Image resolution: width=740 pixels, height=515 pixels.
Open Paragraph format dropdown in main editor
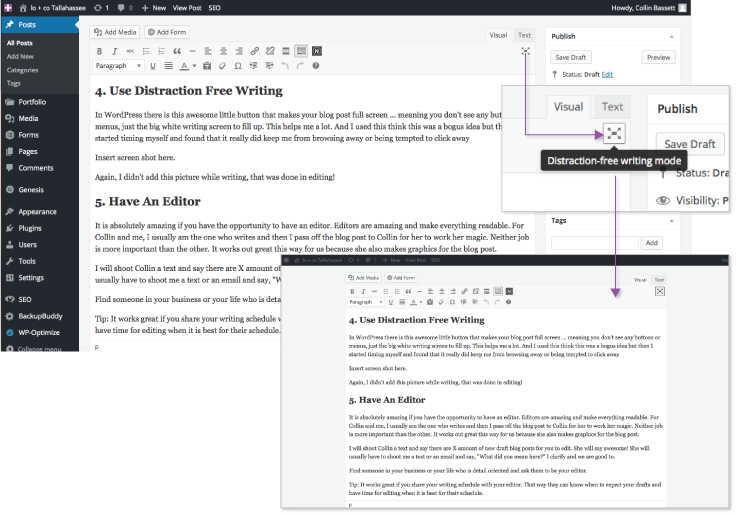click(x=118, y=66)
